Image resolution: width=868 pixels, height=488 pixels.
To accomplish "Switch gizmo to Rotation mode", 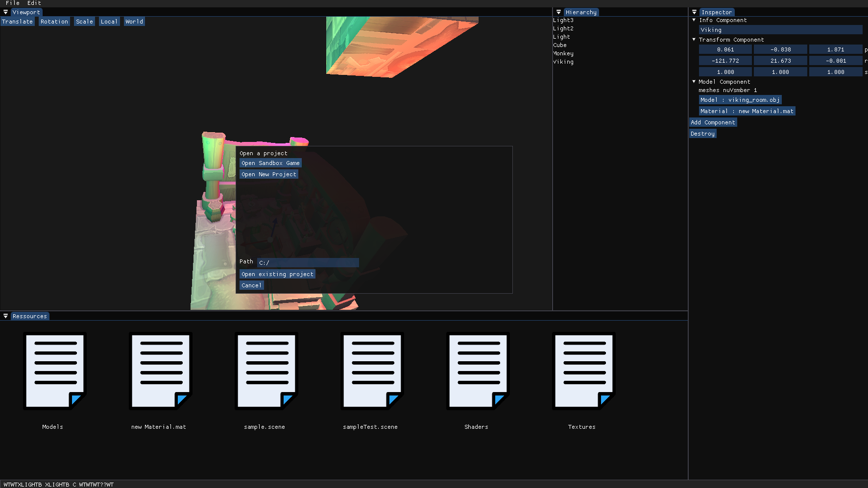I will 54,22.
